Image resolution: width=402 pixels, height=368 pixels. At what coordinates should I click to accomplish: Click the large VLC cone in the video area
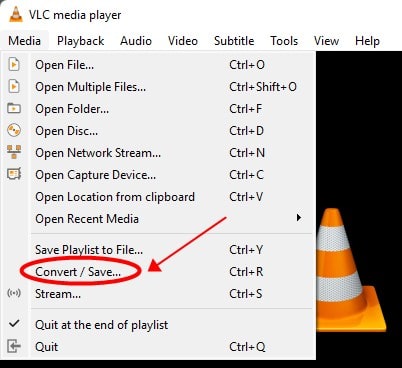[x=351, y=270]
